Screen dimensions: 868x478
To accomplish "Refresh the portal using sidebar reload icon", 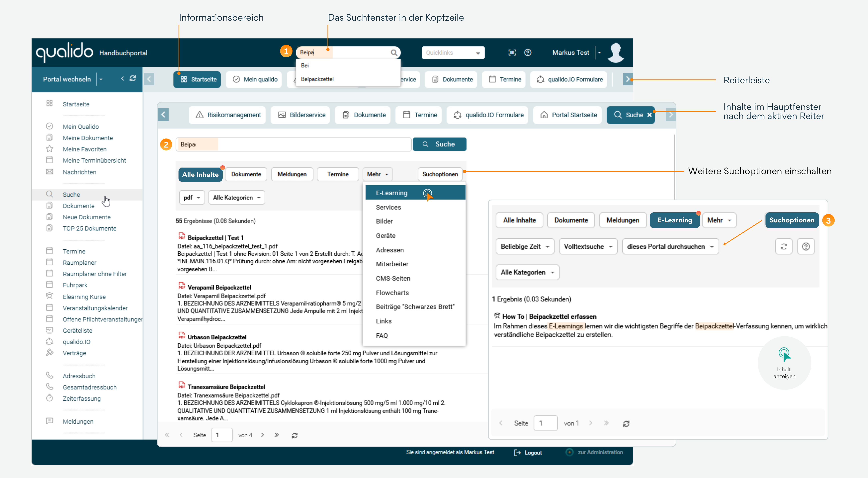I will (x=133, y=78).
